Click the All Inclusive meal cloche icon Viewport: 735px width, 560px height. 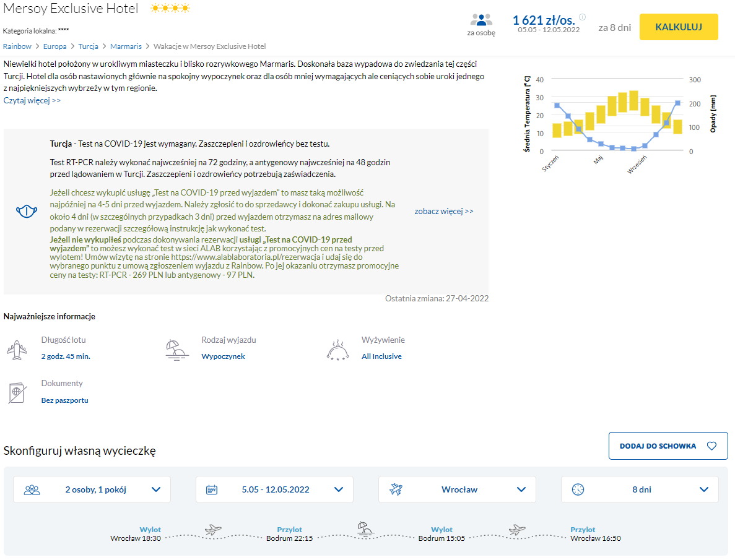pyautogui.click(x=337, y=350)
